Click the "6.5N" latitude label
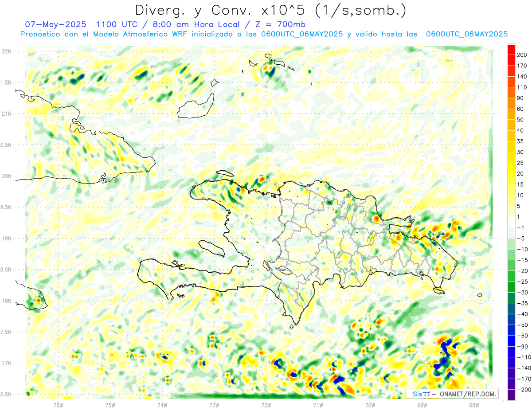Image resolution: width=532 pixels, height=411 pixels. [x=6, y=394]
